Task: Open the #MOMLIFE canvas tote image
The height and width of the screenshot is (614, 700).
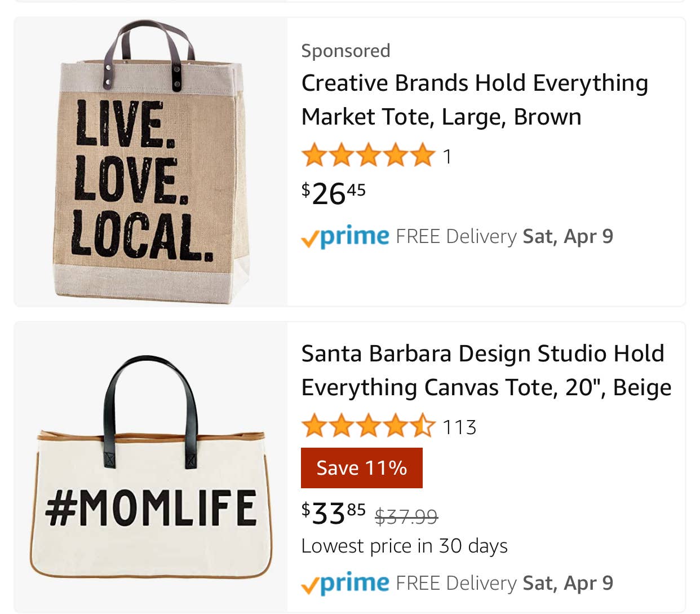Action: pyautogui.click(x=150, y=468)
